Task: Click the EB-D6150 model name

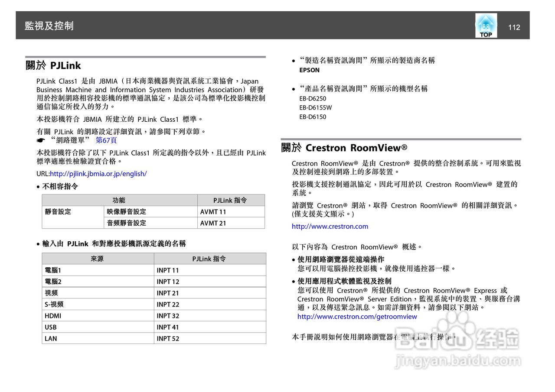Action: pos(312,117)
